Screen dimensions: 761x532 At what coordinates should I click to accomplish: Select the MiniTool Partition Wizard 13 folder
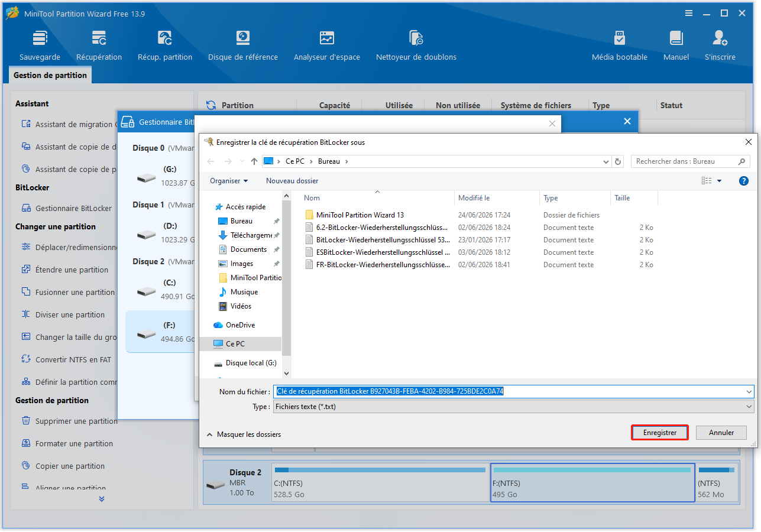(360, 215)
